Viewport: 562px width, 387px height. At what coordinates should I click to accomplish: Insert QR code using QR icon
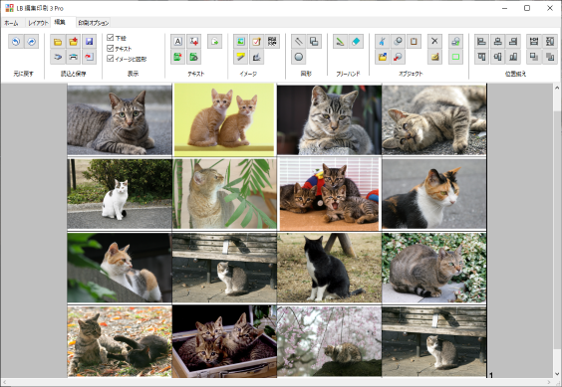pos(272,42)
